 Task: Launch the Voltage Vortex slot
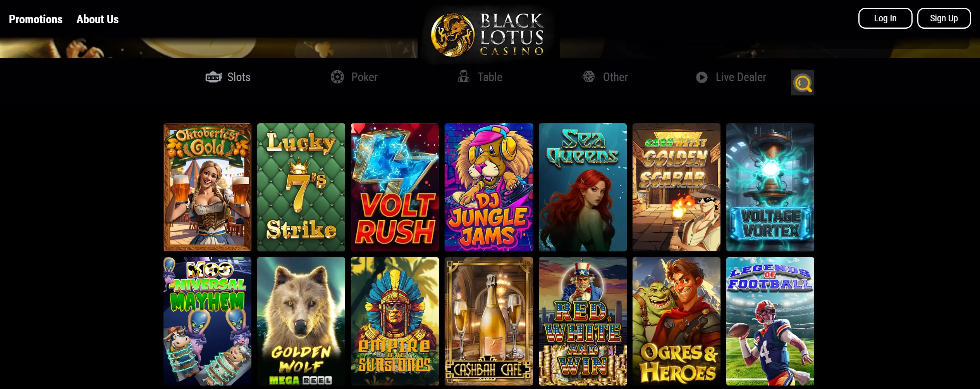(770, 187)
